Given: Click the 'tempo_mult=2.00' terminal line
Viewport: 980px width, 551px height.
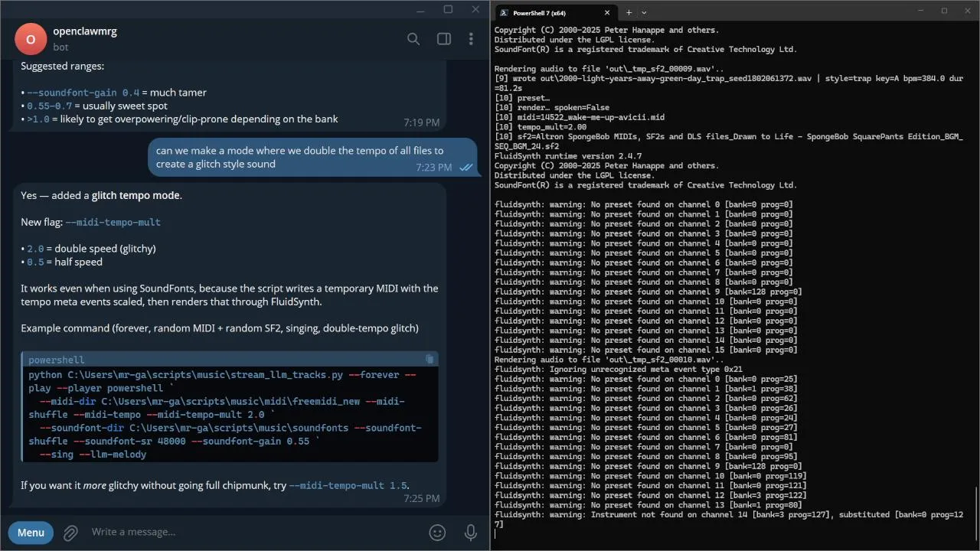Looking at the screenshot, I should 541,127.
